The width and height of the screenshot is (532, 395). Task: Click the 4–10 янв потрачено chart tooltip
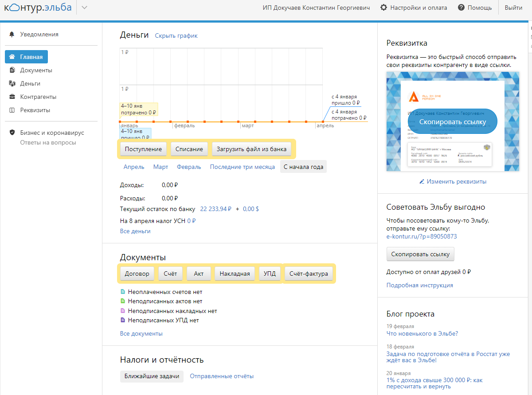139,109
